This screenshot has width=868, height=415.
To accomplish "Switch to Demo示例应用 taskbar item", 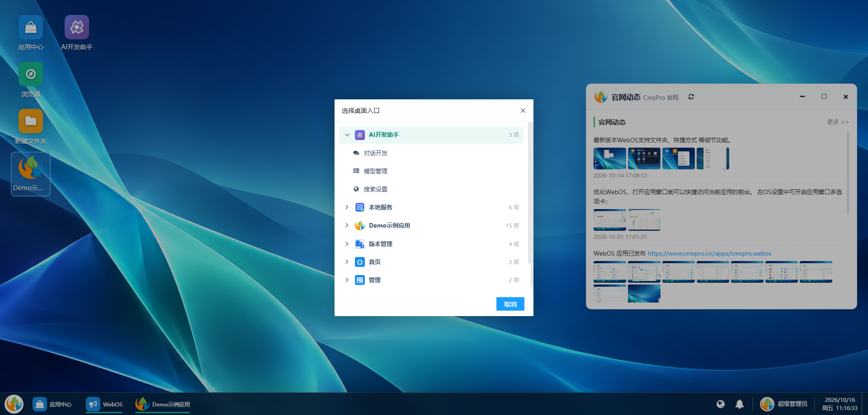I will tap(163, 404).
